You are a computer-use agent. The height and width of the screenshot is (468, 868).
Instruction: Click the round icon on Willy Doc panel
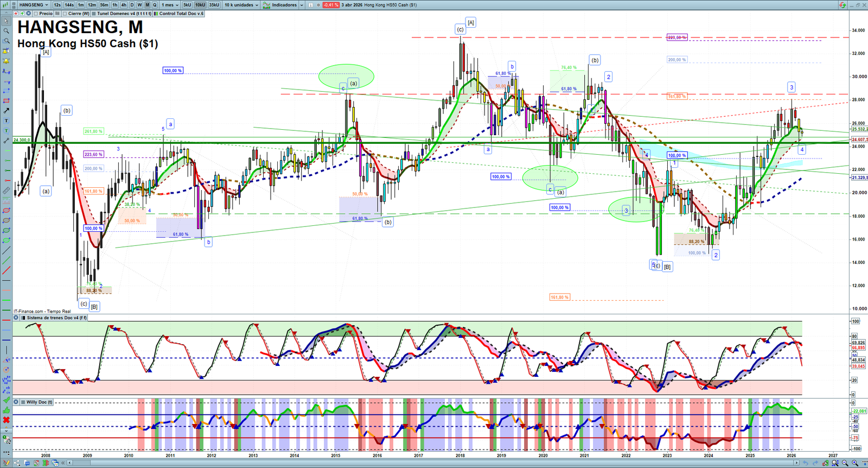[x=16, y=402]
